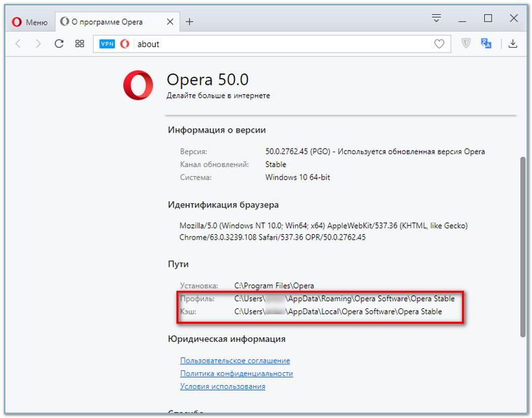Screen dimensions: 532x418
Task: Open the Speed Dial grid icon
Action: pyautogui.click(x=79, y=44)
